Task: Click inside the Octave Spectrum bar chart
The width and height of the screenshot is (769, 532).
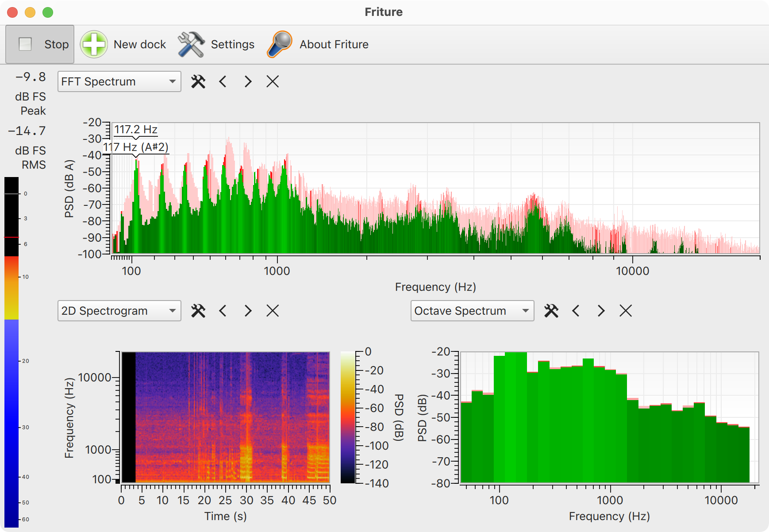Action: [610, 417]
